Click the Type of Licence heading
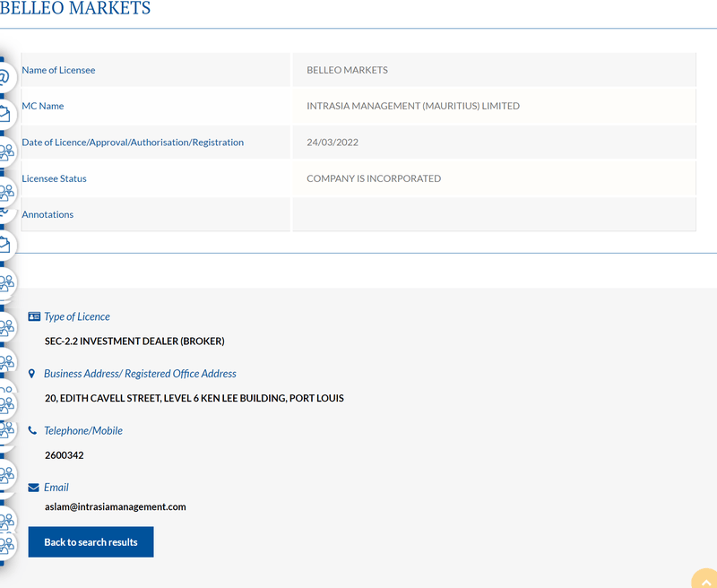The height and width of the screenshot is (588, 717). click(77, 316)
